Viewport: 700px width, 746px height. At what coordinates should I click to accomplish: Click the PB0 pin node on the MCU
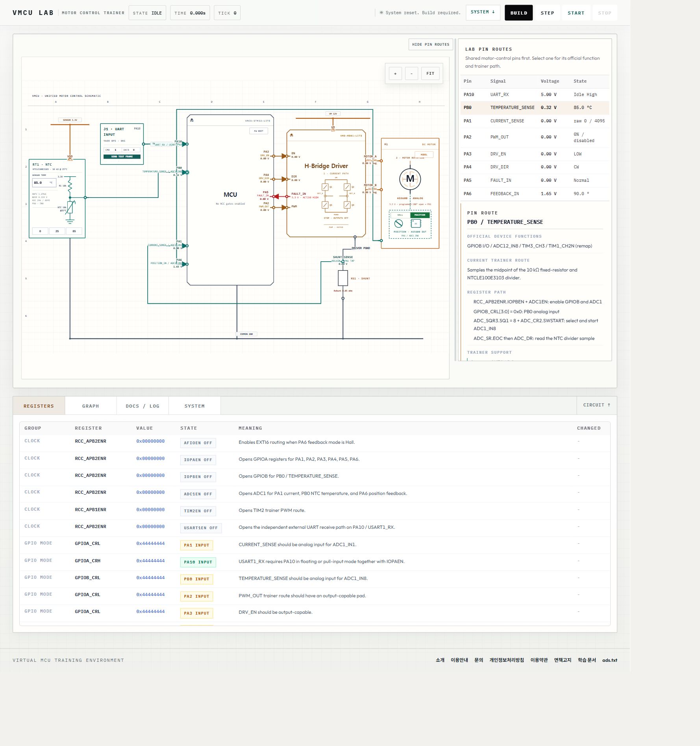(x=187, y=172)
